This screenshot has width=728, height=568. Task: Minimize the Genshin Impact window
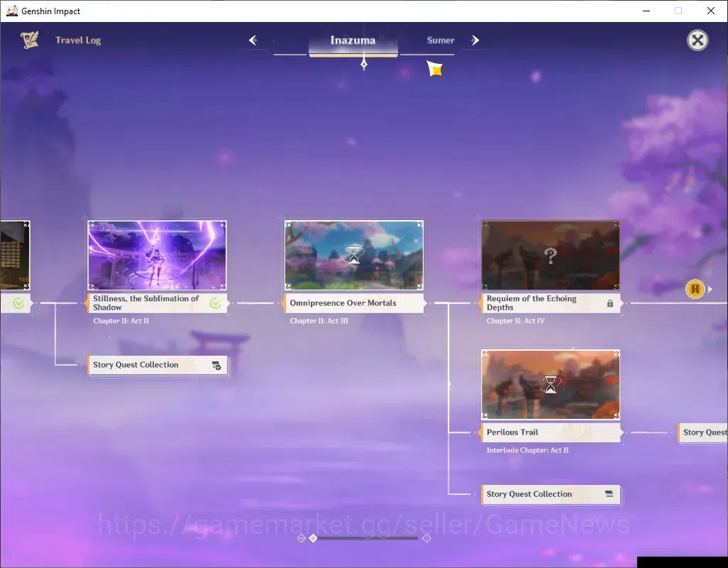[x=646, y=11]
